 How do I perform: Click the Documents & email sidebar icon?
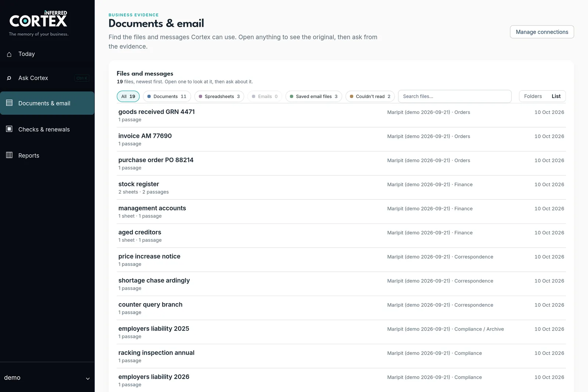point(9,103)
